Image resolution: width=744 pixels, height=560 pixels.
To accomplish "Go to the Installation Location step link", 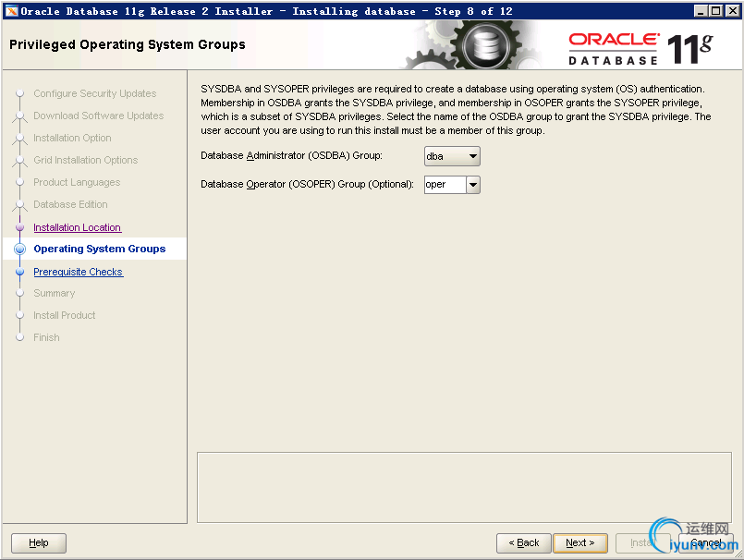I will [78, 227].
